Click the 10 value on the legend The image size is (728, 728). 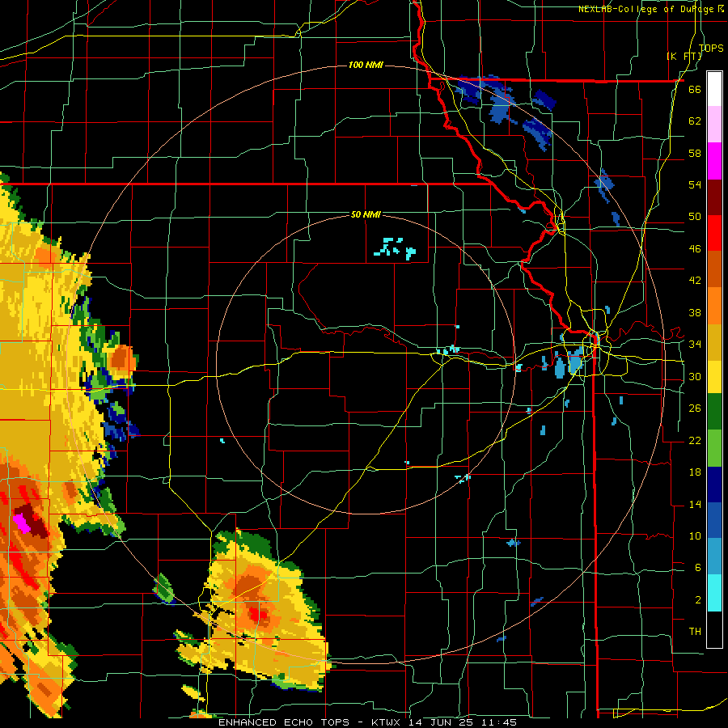click(695, 536)
